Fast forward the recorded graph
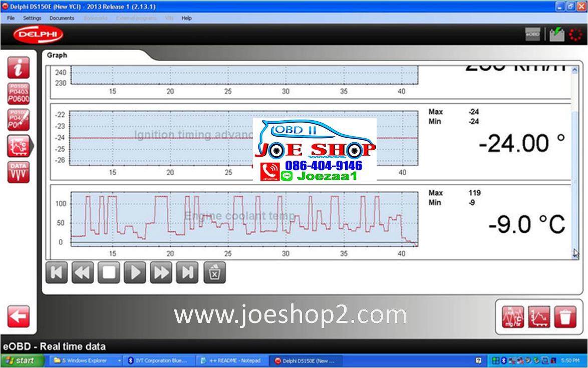The width and height of the screenshot is (588, 368). point(161,272)
